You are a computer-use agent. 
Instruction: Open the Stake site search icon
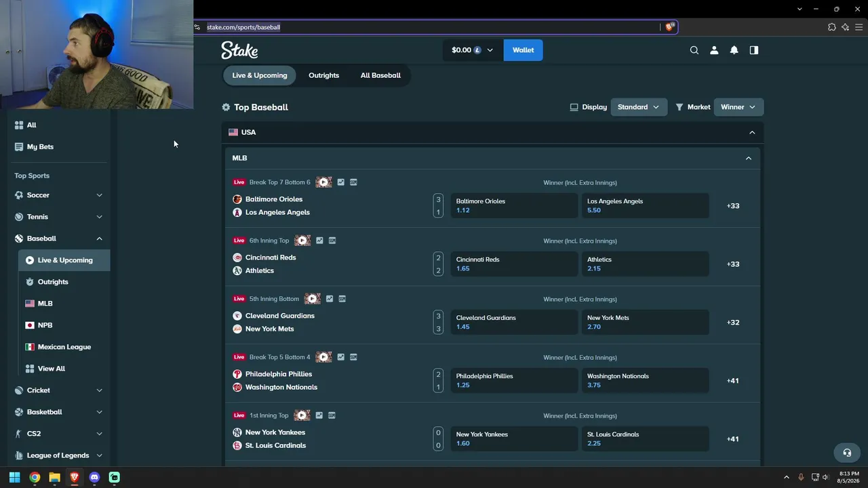pos(694,50)
